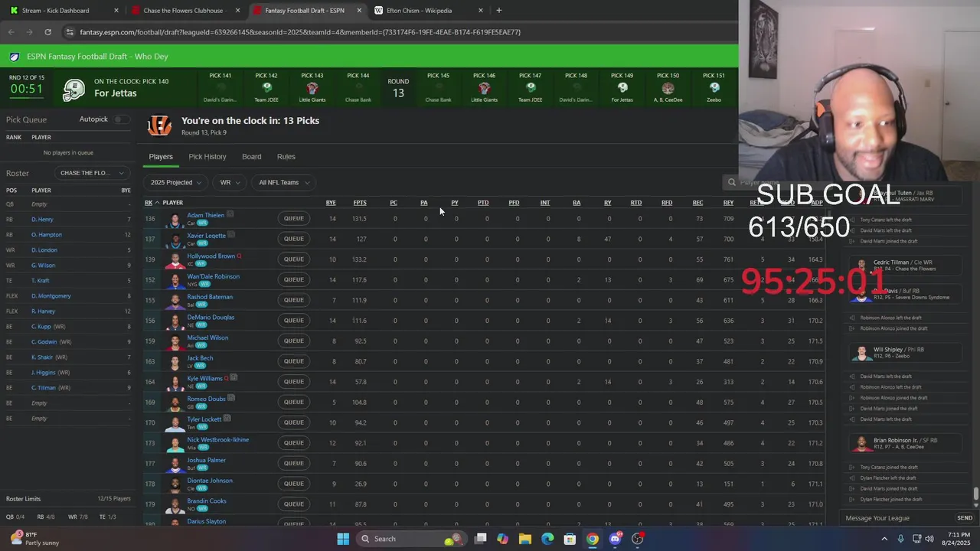Open File Explorer from the taskbar
Viewport: 980px width, 551px height.
[x=525, y=539]
